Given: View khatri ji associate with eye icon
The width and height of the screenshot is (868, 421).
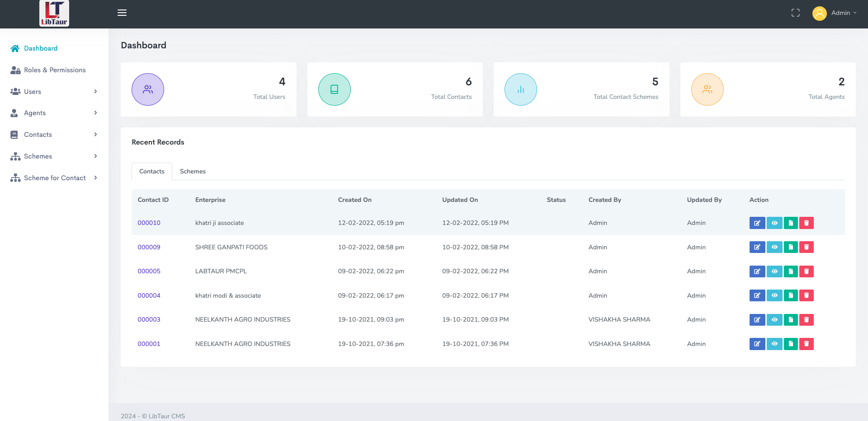Looking at the screenshot, I should click(774, 223).
